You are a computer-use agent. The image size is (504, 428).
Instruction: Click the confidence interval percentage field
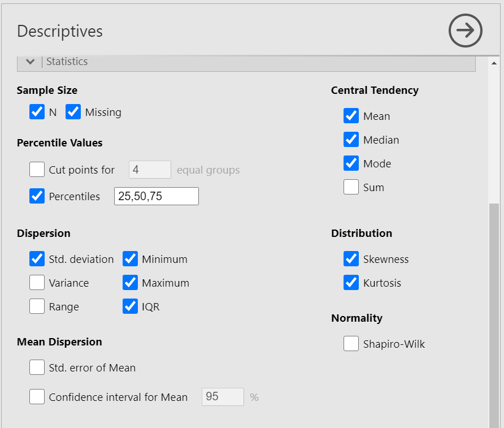coord(223,397)
